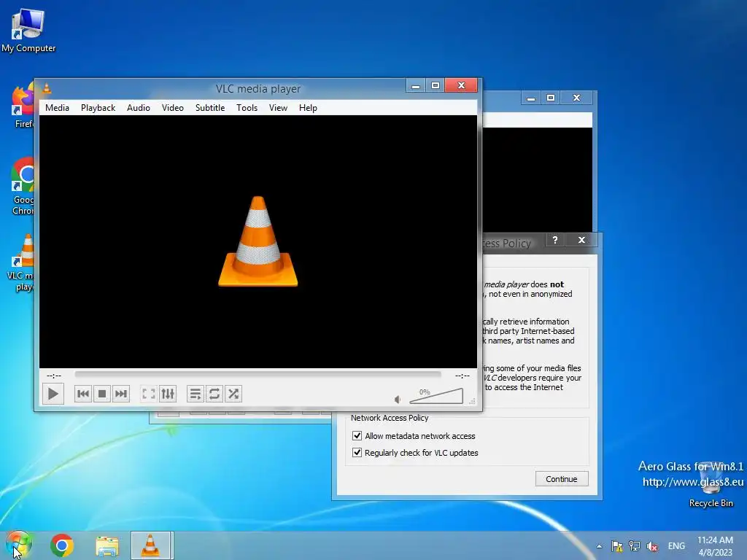747x560 pixels.
Task: Open the Media menu
Action: [57, 108]
